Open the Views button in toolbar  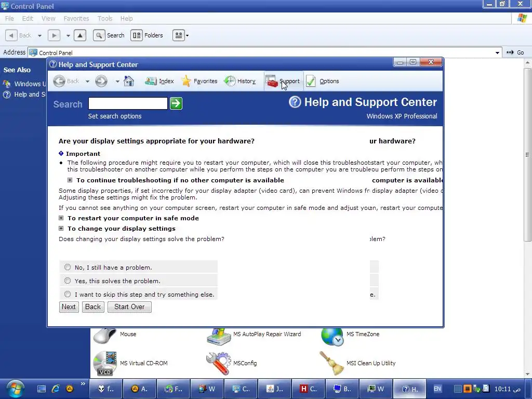pyautogui.click(x=179, y=35)
